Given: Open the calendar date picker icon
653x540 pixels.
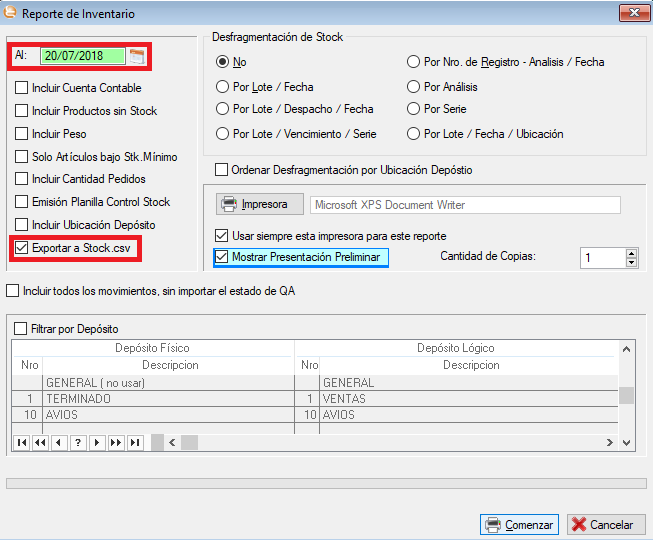Looking at the screenshot, I should click(x=137, y=56).
